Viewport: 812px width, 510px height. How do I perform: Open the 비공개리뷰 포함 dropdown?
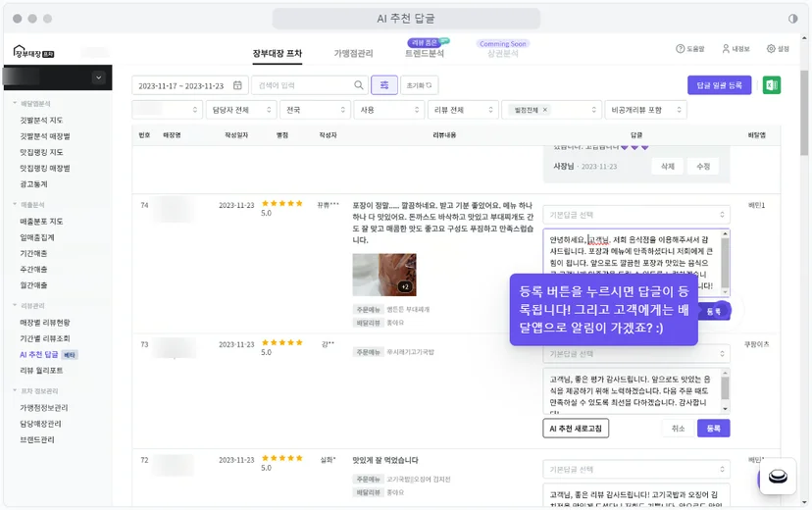click(645, 110)
